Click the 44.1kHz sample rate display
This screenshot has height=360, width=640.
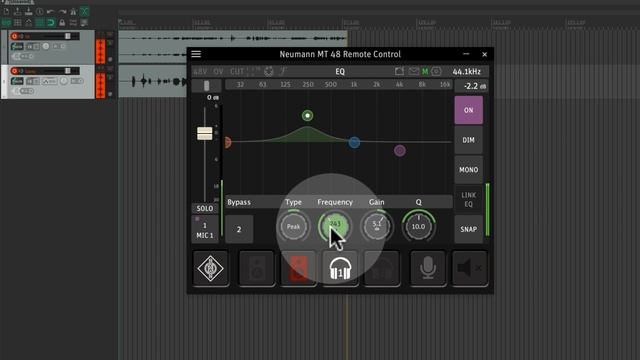tap(467, 72)
